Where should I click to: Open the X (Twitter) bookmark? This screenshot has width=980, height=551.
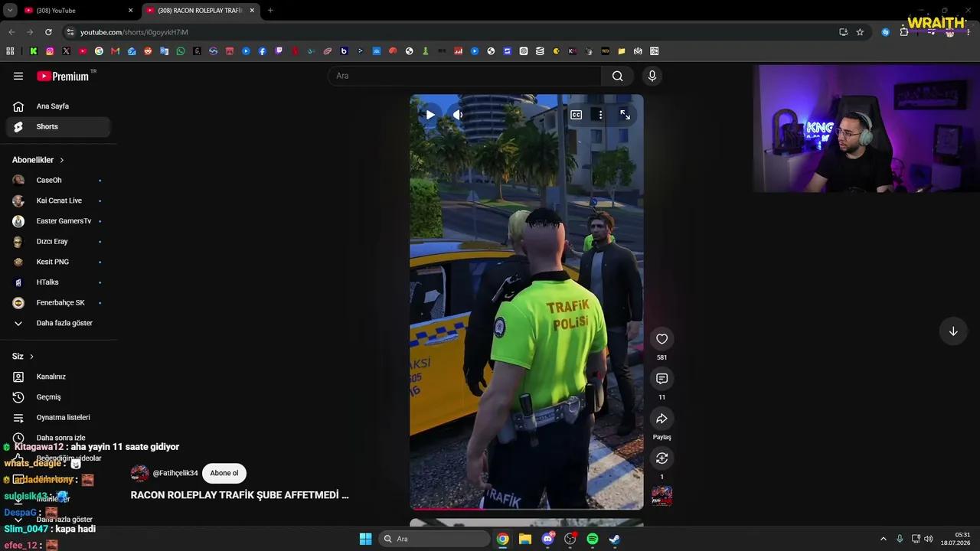click(x=66, y=51)
